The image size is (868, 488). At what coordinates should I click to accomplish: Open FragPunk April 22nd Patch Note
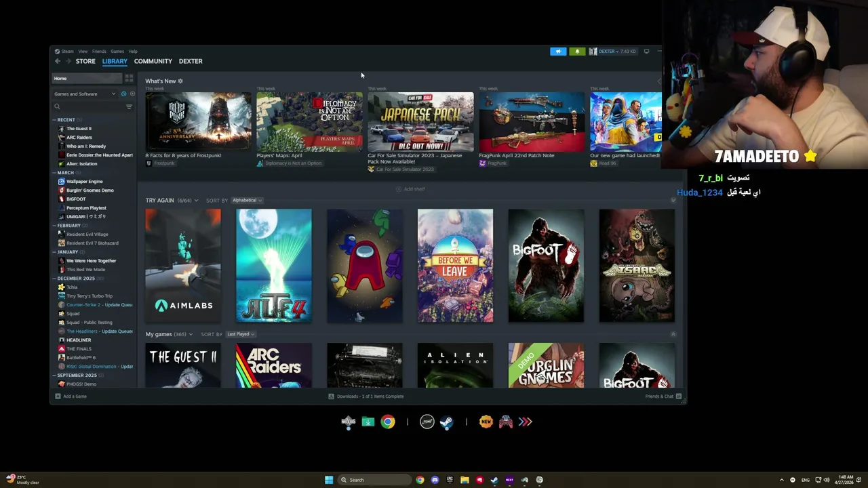pyautogui.click(x=532, y=122)
